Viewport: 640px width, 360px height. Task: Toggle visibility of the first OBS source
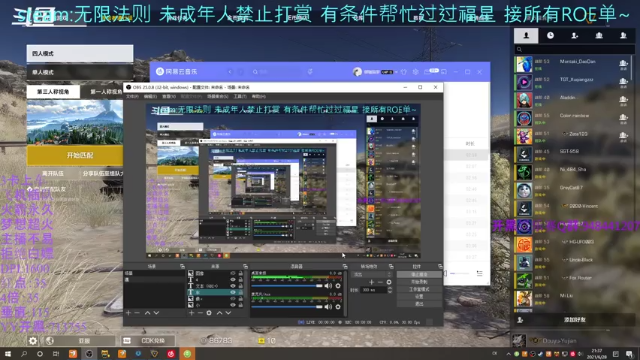[x=233, y=273]
